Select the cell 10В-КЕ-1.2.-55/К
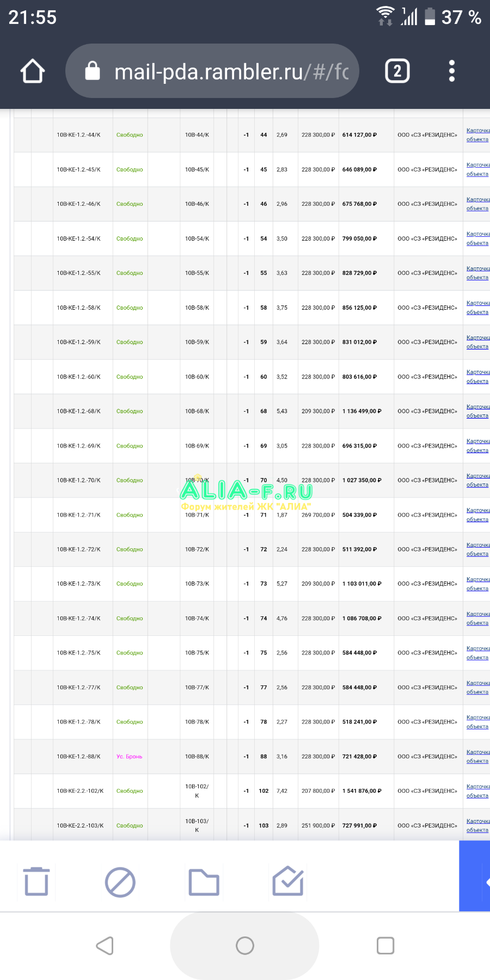This screenshot has width=490, height=980. (79, 273)
